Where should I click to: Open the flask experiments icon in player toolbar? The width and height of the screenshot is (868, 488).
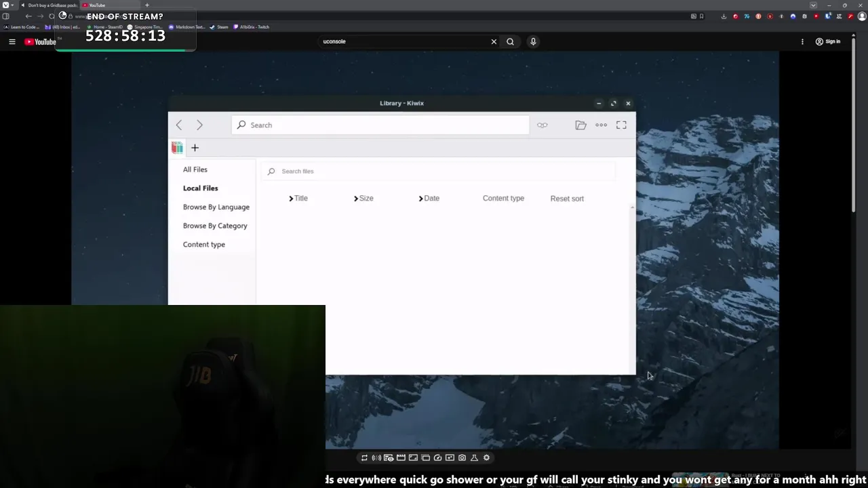474,457
